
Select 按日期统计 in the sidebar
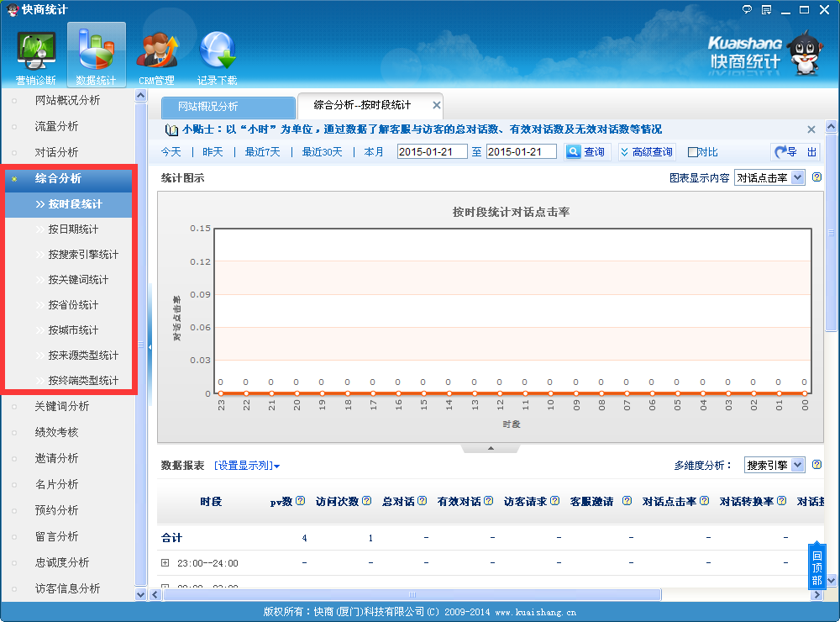pyautogui.click(x=73, y=229)
